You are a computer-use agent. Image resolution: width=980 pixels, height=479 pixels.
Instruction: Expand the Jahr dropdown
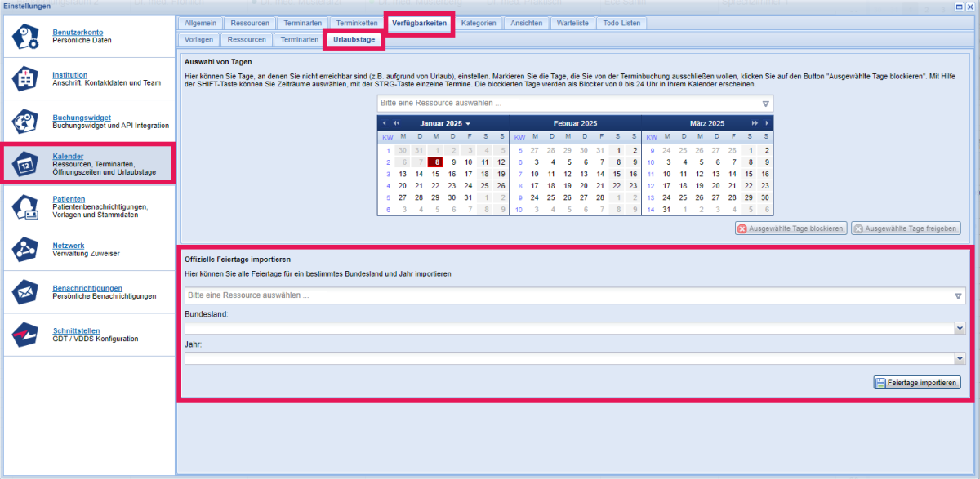(x=960, y=358)
